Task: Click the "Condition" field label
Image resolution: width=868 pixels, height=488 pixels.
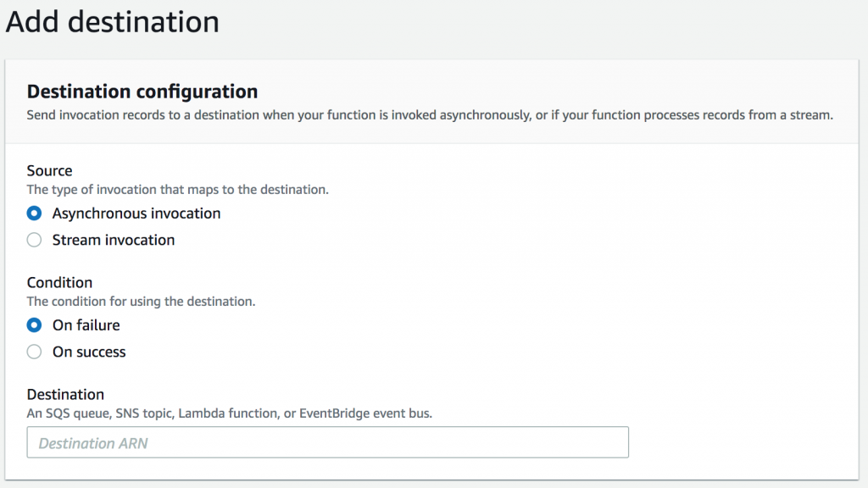Action: 60,282
